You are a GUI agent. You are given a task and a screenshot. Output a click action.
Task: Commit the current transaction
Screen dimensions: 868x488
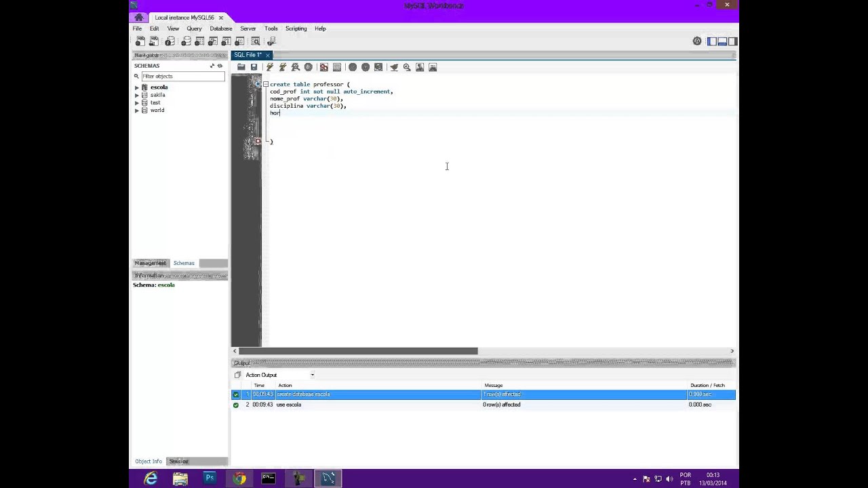353,67
